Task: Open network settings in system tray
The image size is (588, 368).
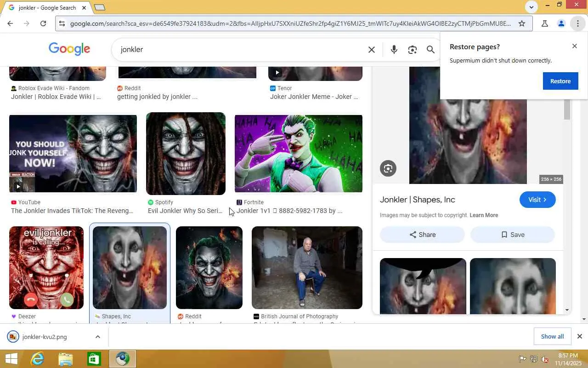Action: (x=533, y=359)
